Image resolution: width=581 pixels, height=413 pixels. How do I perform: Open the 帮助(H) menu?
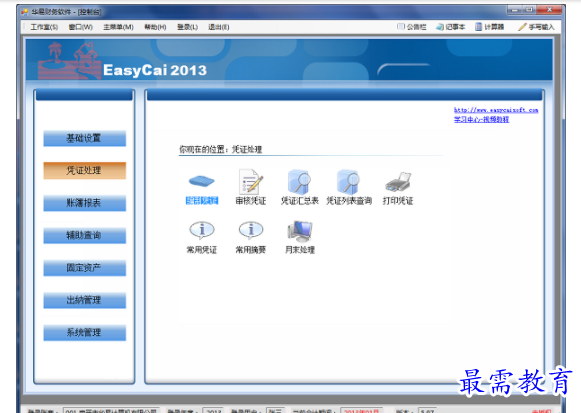click(x=155, y=27)
